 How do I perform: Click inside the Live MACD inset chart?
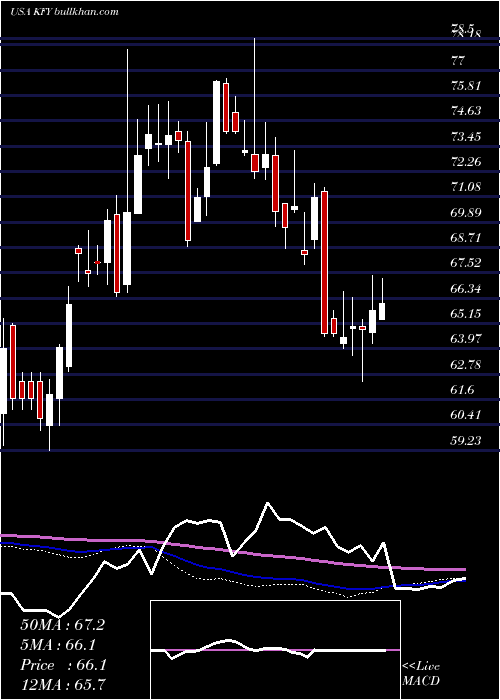275,650
